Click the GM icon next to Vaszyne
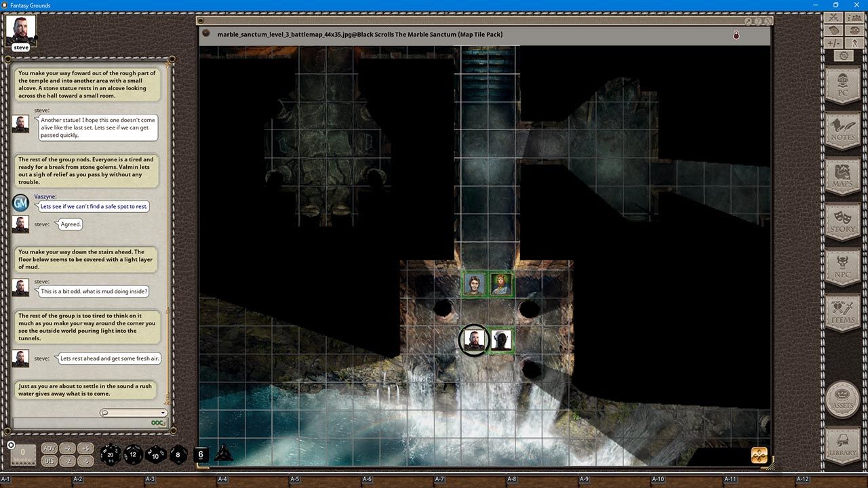868x488 pixels. pos(21,202)
